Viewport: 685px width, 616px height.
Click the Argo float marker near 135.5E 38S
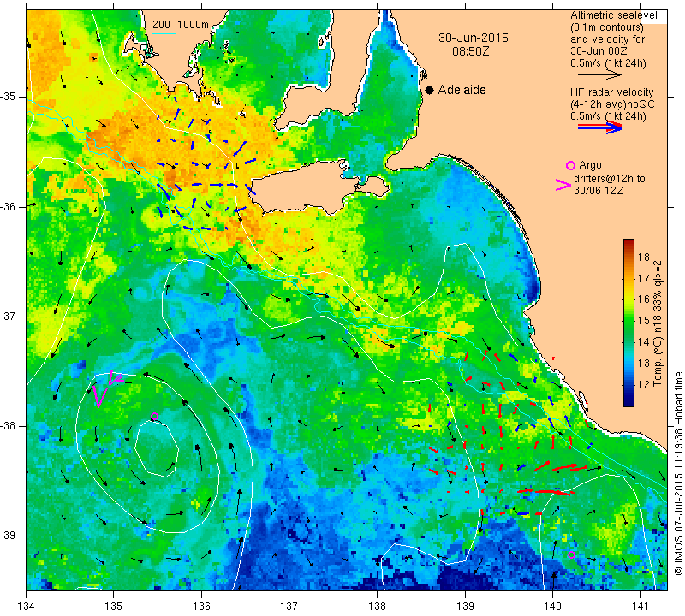pos(154,416)
